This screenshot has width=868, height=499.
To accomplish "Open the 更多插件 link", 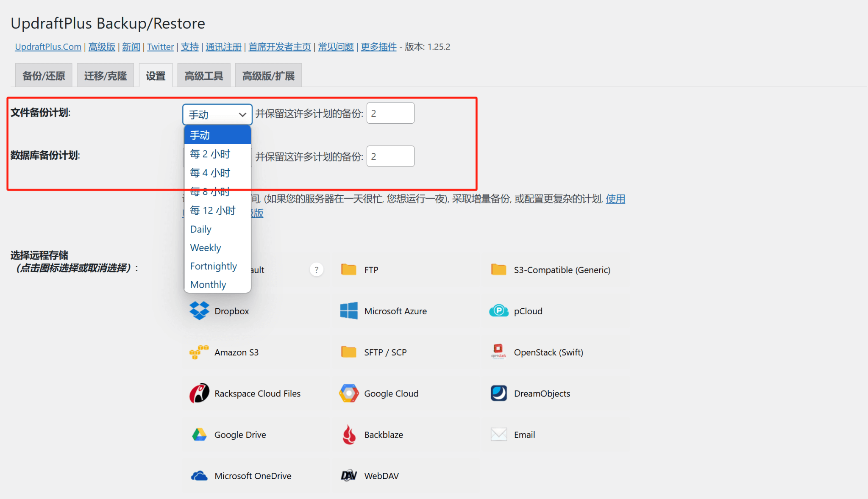I will 378,47.
